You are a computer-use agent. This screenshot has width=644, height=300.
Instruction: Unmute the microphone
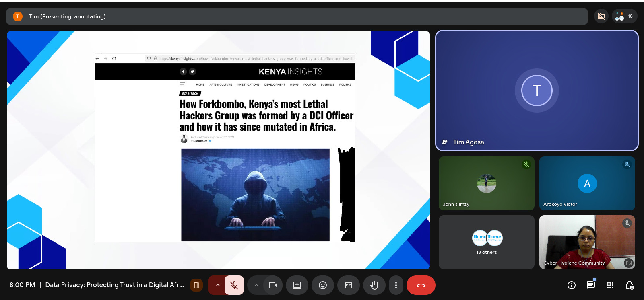234,285
